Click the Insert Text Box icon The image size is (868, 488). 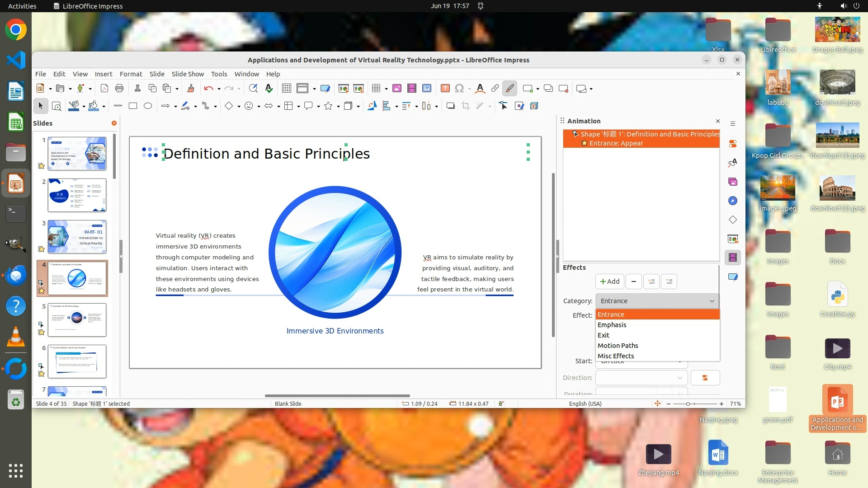[x=445, y=89]
